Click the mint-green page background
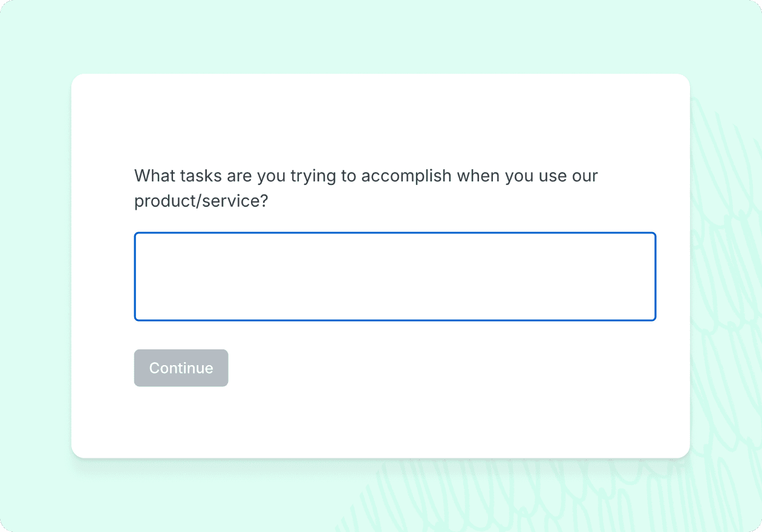Screen dimensions: 762x532 tap(36, 36)
